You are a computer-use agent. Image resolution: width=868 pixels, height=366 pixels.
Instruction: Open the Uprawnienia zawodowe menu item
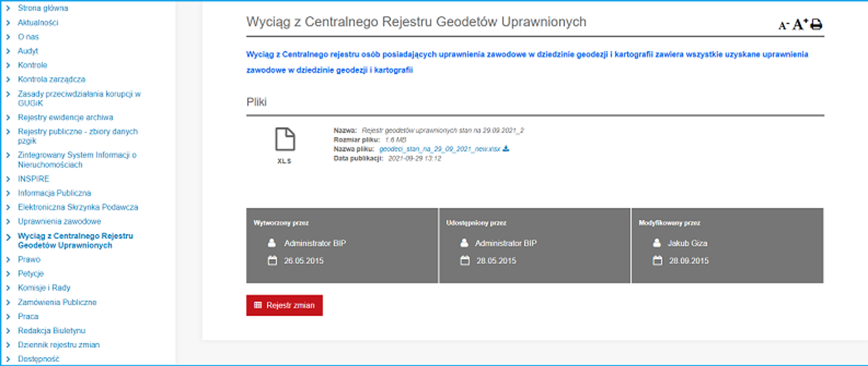pyautogui.click(x=59, y=221)
